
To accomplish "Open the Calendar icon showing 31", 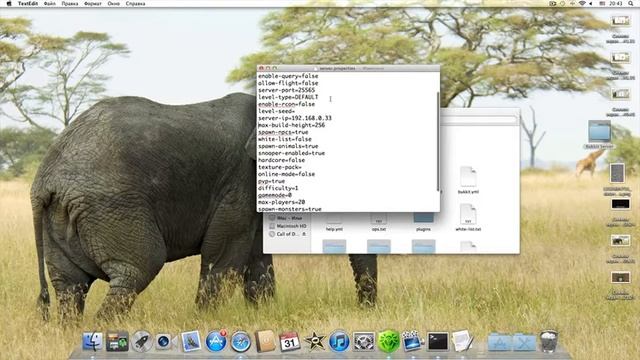I will tap(289, 342).
